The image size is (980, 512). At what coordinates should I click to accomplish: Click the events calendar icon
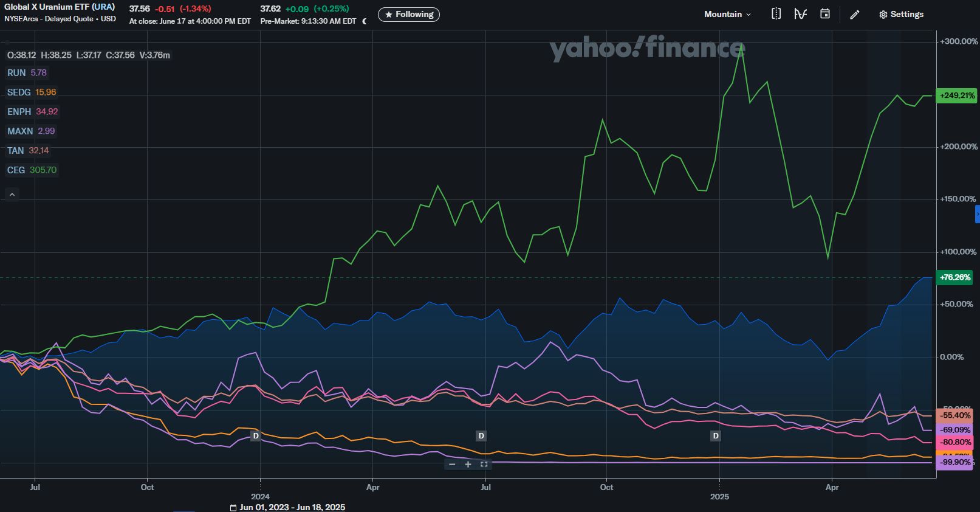coord(824,14)
